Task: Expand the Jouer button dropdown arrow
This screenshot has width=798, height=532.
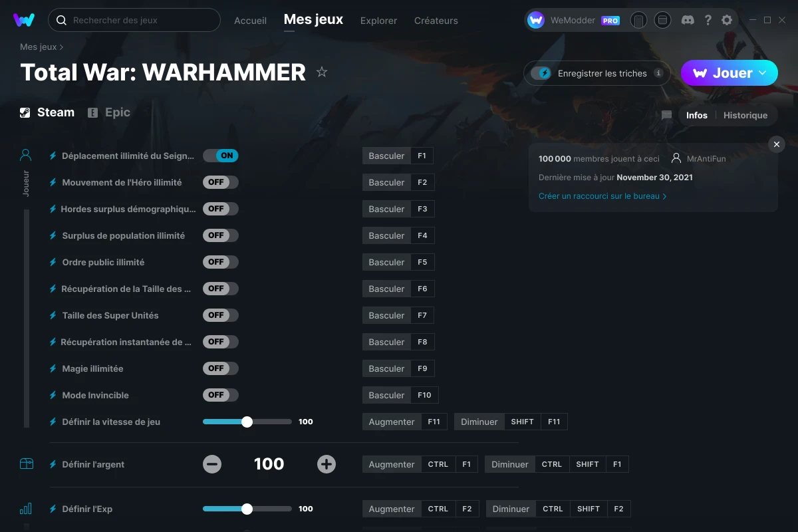Action: pyautogui.click(x=763, y=73)
